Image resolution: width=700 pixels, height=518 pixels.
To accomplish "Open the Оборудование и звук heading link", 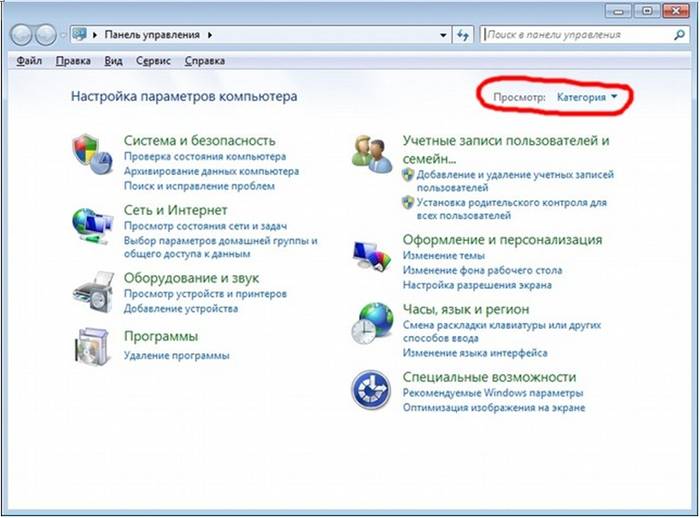I will click(191, 278).
